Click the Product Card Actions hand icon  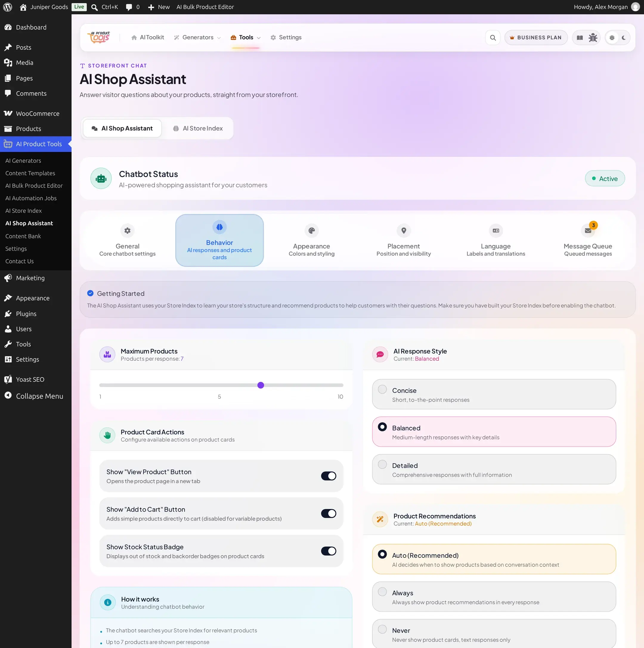click(107, 435)
